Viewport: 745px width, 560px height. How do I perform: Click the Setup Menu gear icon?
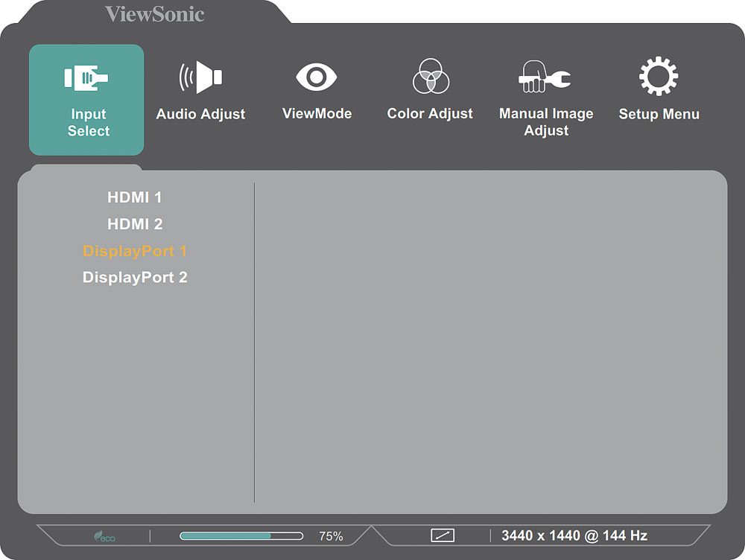click(659, 77)
